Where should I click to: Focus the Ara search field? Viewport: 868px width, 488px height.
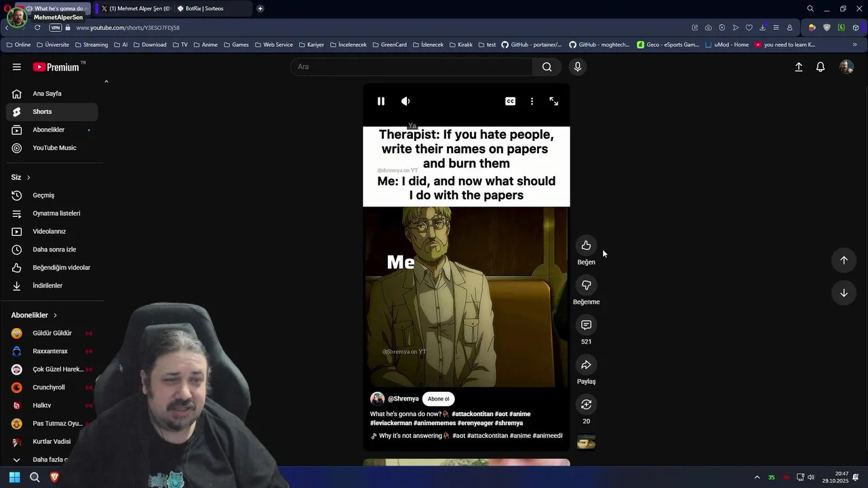coord(412,66)
